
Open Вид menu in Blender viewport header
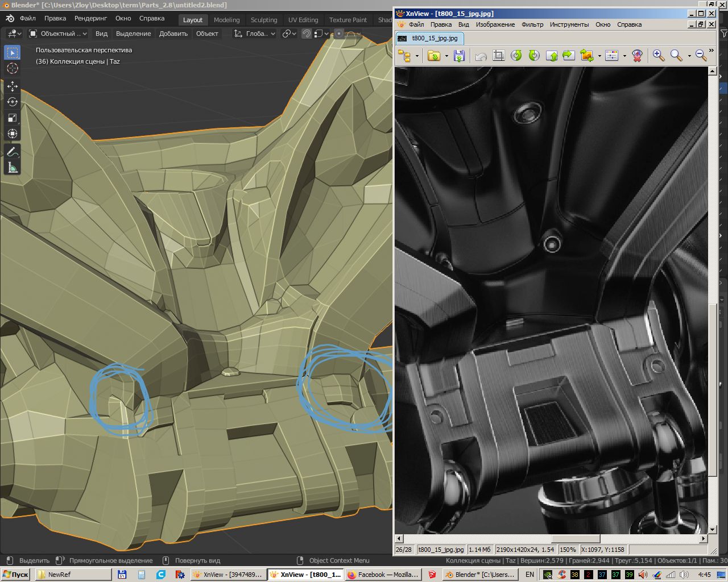pyautogui.click(x=101, y=34)
